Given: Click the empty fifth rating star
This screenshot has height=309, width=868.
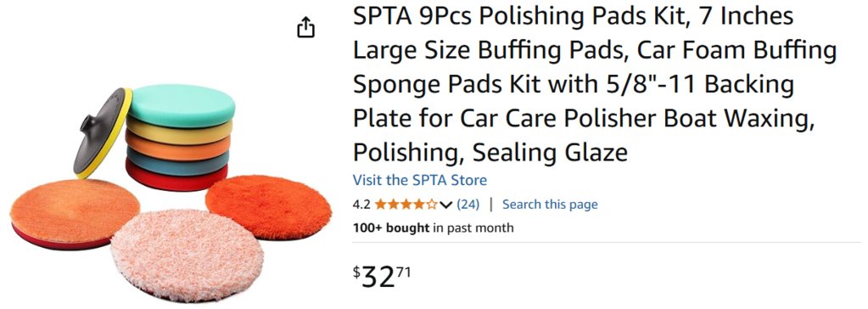Looking at the screenshot, I should 433,205.
